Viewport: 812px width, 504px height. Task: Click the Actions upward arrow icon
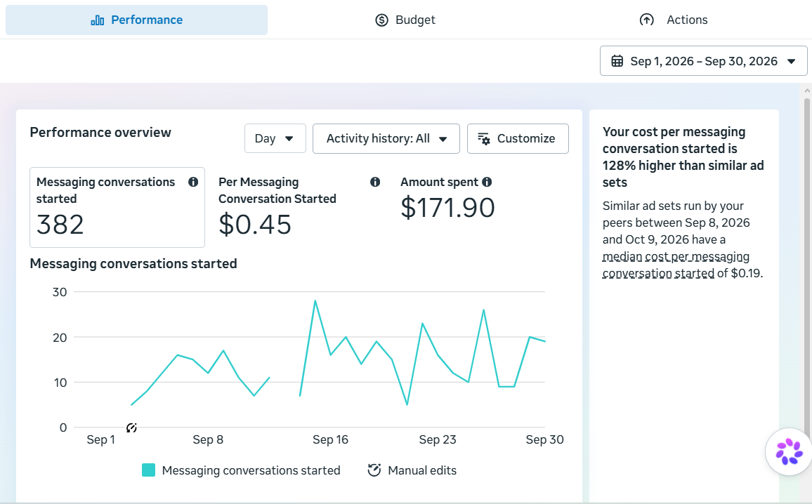pos(646,20)
